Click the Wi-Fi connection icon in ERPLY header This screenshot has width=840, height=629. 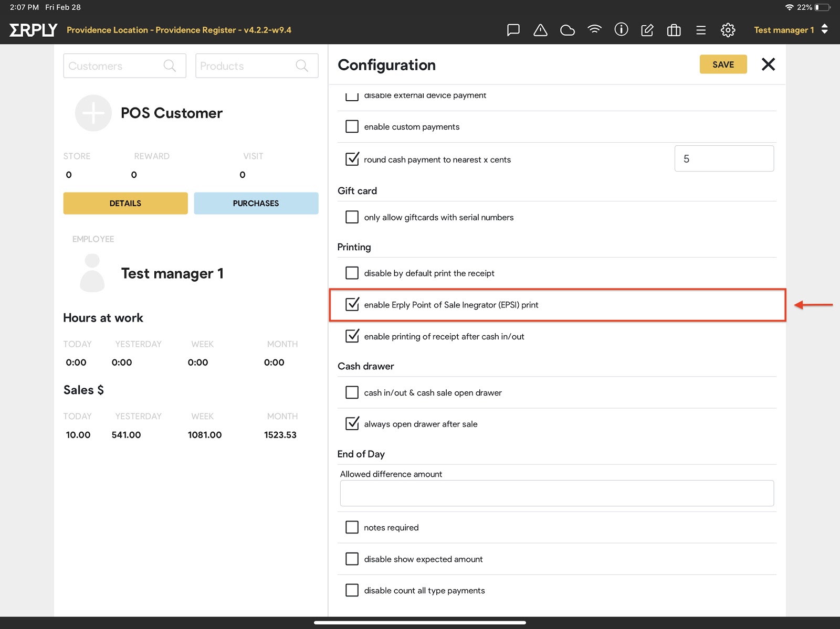pos(594,29)
